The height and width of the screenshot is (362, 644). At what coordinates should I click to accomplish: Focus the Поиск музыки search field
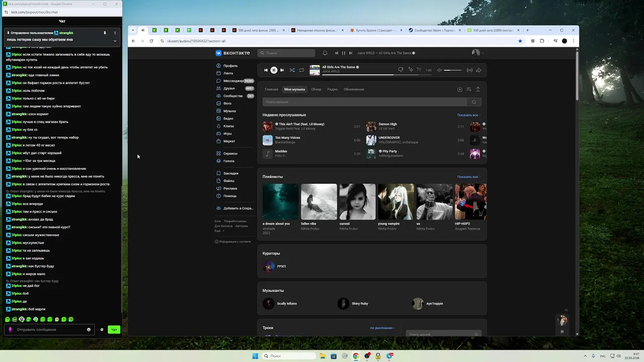tap(365, 102)
